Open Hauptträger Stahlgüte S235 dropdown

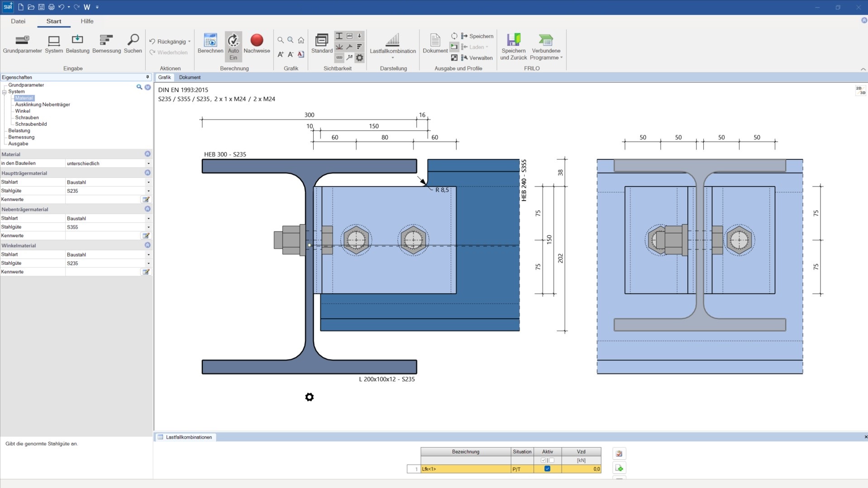(x=148, y=191)
